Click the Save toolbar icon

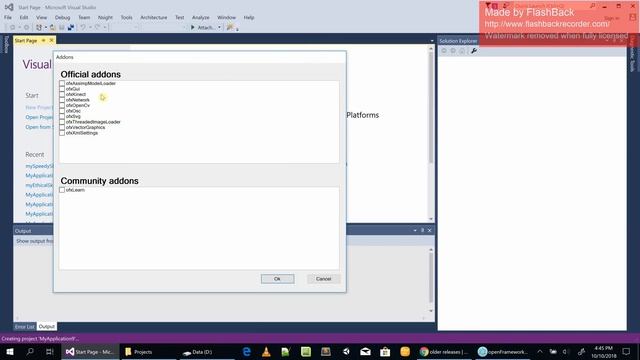click(62, 27)
